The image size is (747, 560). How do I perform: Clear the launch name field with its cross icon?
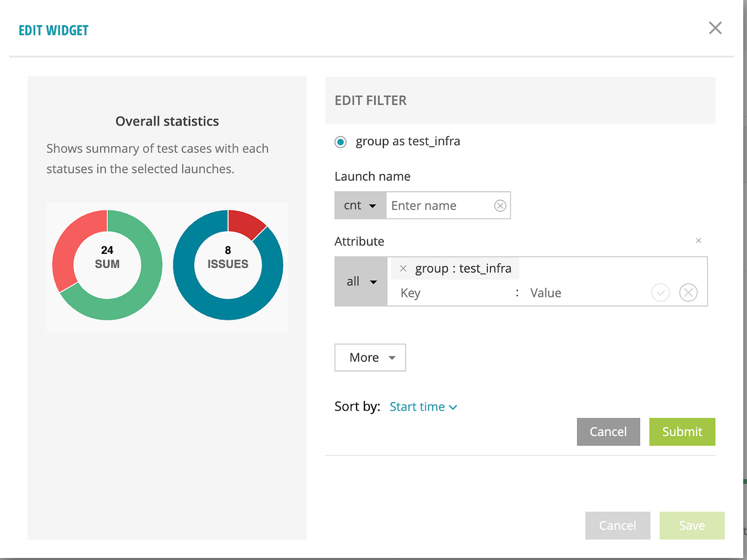[x=500, y=205]
